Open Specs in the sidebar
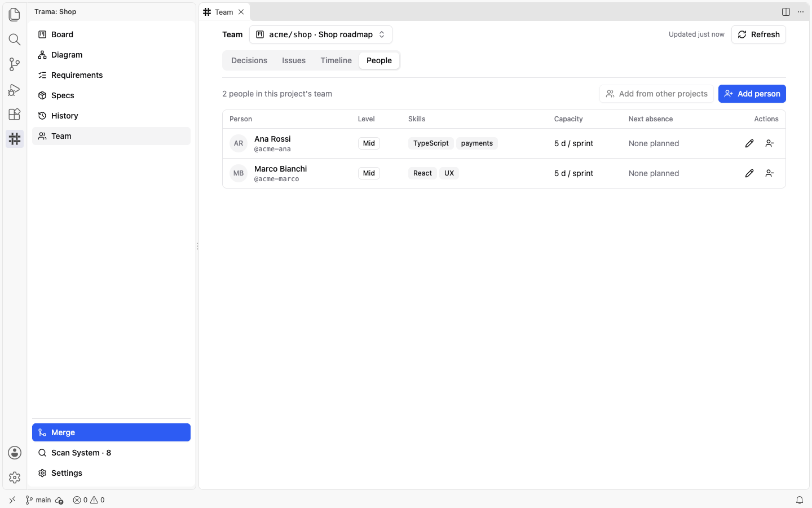Viewport: 812px width, 508px height. pyautogui.click(x=111, y=95)
